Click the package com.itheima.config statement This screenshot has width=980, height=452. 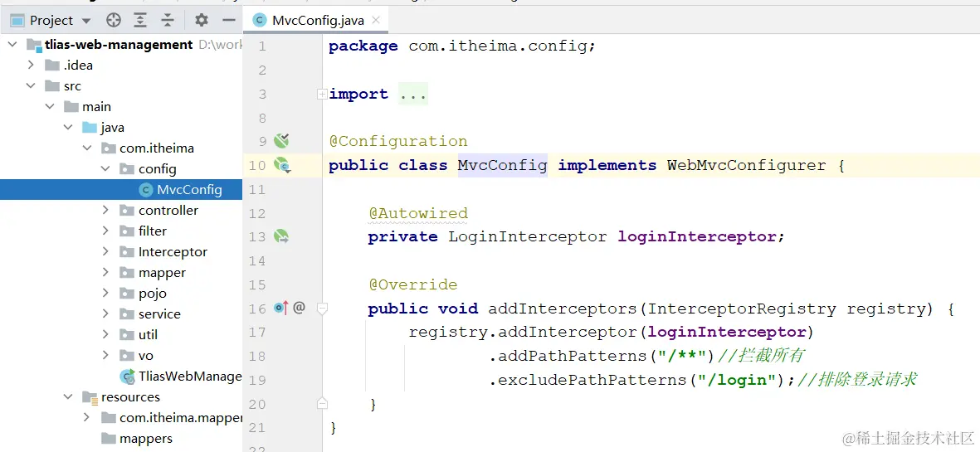pos(462,46)
